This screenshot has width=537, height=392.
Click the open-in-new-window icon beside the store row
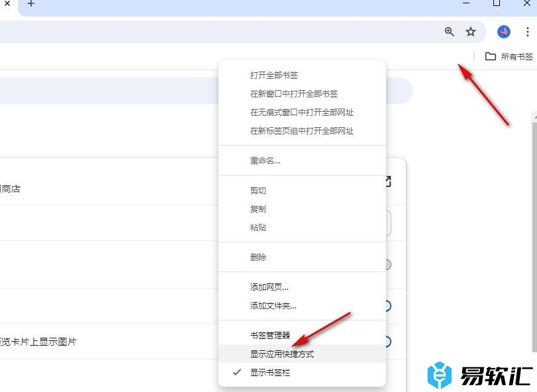tap(388, 181)
